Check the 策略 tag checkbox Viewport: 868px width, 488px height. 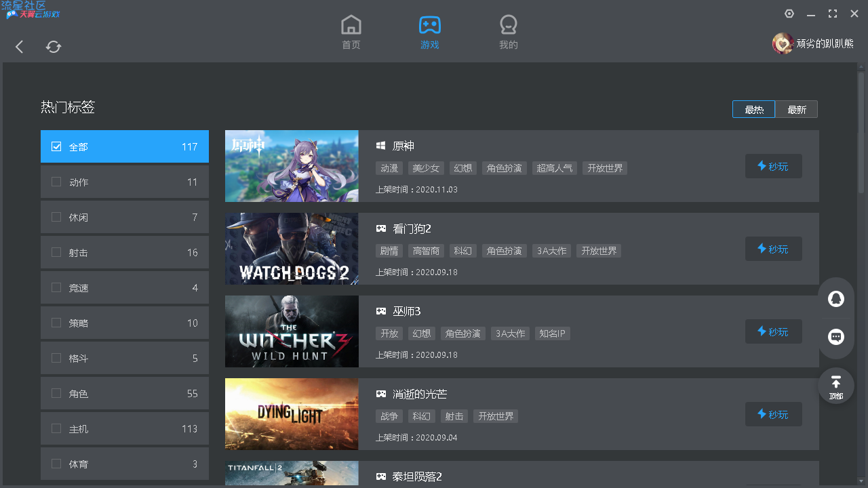click(56, 323)
